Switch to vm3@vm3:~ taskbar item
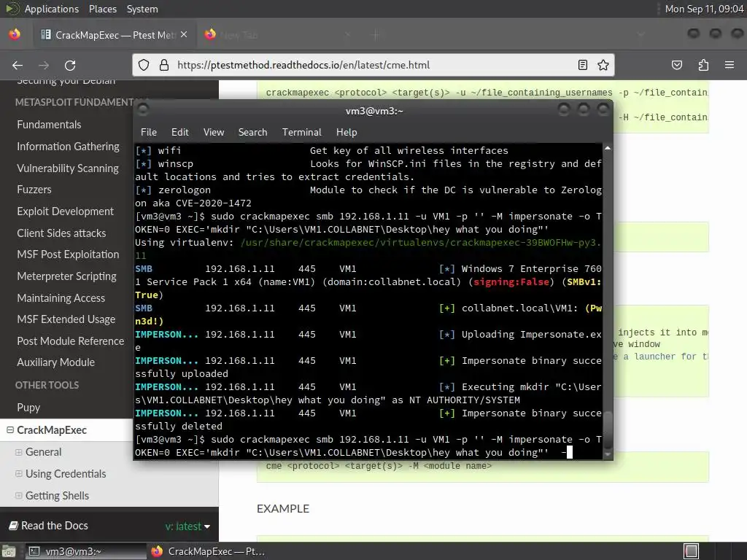747x560 pixels. (86, 551)
